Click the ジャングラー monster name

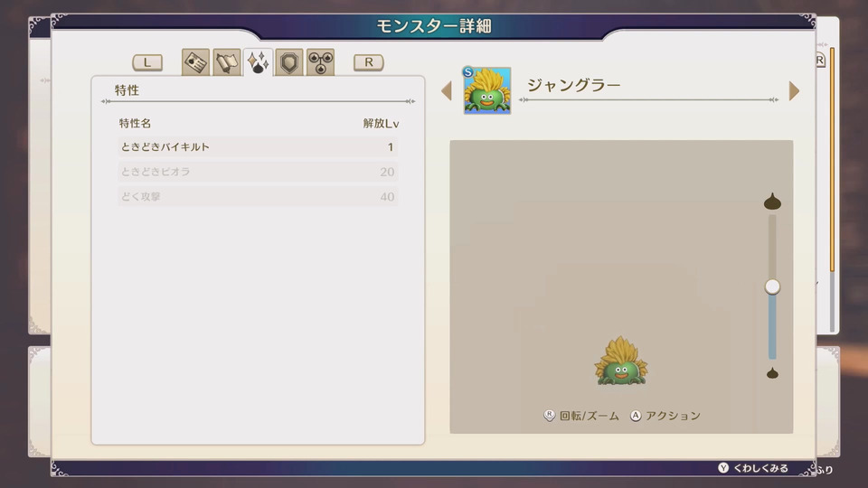pos(573,85)
